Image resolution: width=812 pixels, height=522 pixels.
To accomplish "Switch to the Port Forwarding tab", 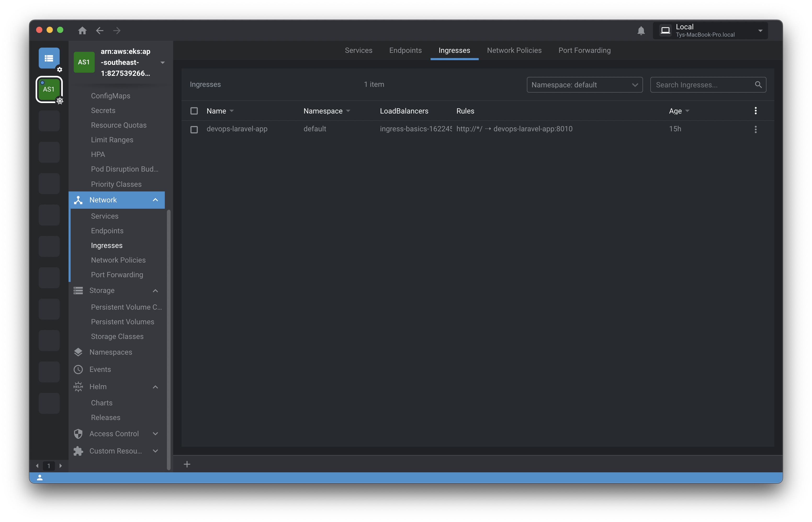I will pos(584,50).
